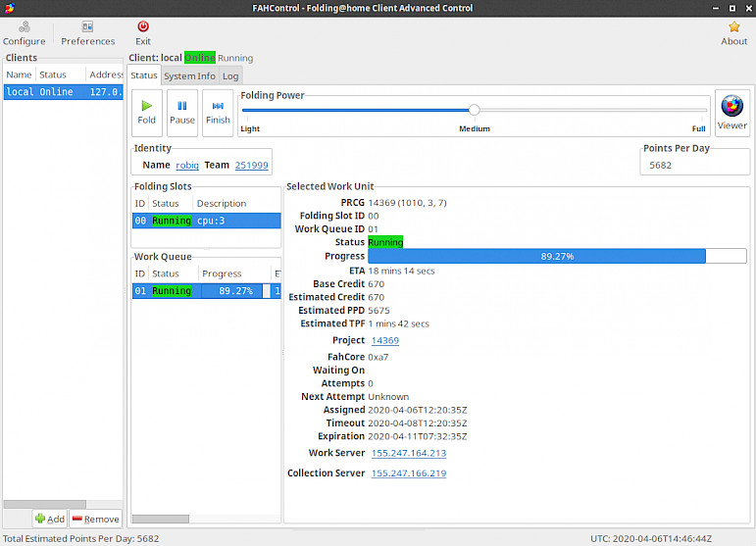
Task: Click the Folding Power slider handle
Action: (x=474, y=110)
